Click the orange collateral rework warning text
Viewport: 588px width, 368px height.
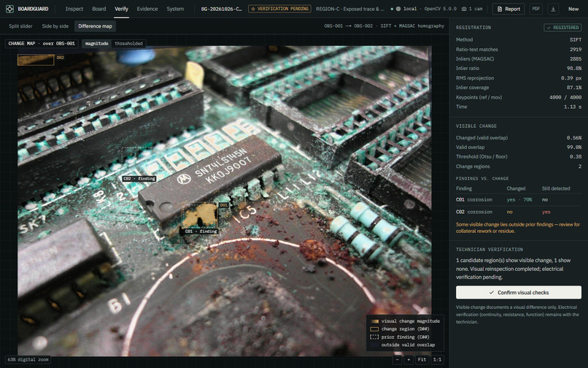517,228
